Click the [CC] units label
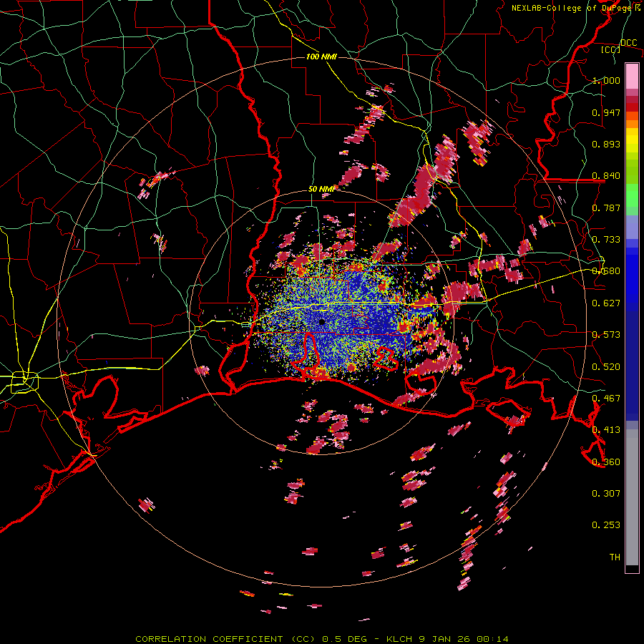This screenshot has height=644, width=644. point(611,49)
